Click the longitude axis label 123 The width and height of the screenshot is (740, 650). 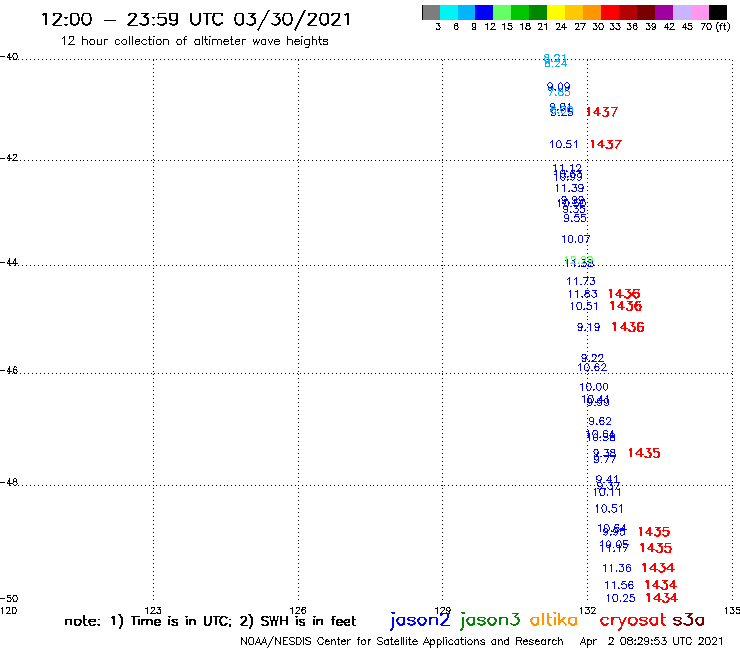[153, 610]
